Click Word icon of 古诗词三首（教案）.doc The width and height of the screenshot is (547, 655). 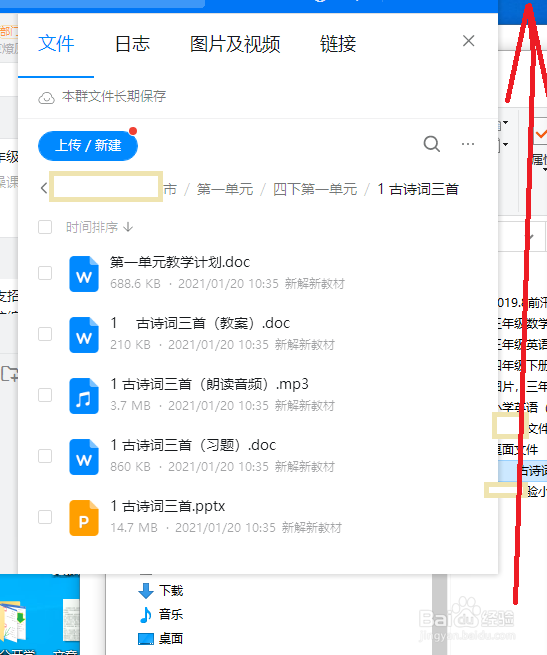84,335
